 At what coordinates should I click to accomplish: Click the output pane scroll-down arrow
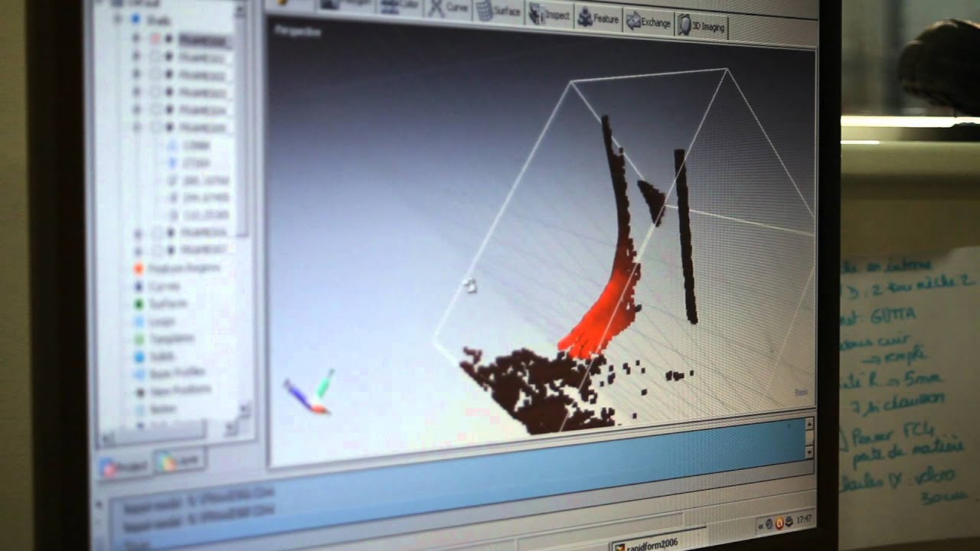click(810, 452)
